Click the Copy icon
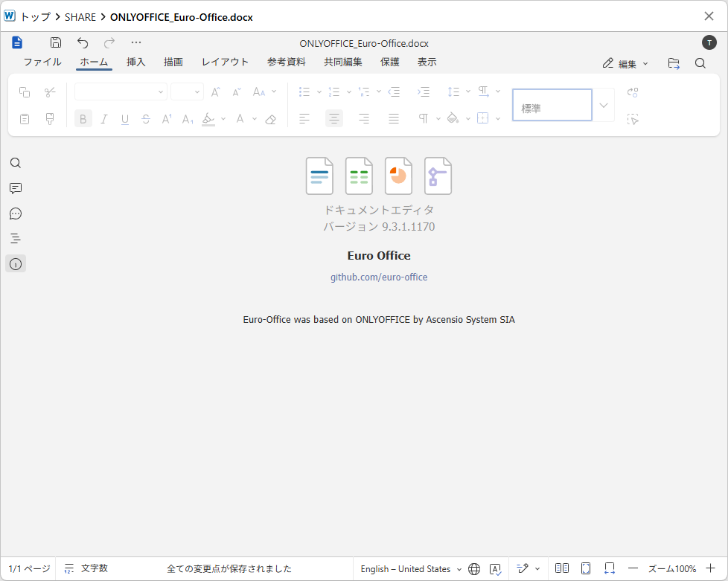The image size is (728, 581). pos(25,92)
